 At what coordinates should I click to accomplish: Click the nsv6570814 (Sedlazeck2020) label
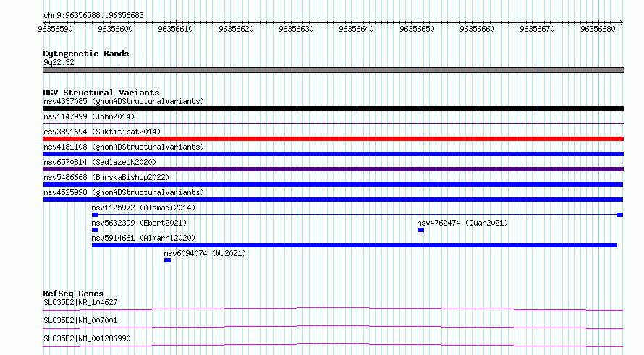(x=100, y=162)
